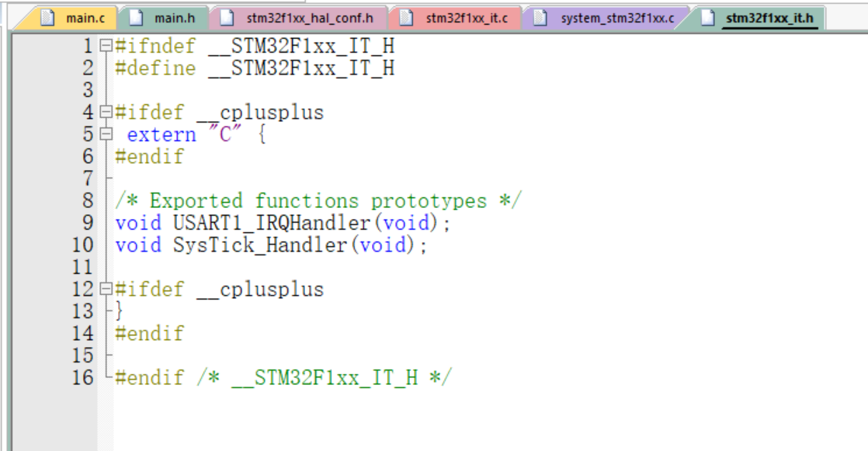Open the main.h tab
The width and height of the screenshot is (868, 451).
(x=165, y=18)
